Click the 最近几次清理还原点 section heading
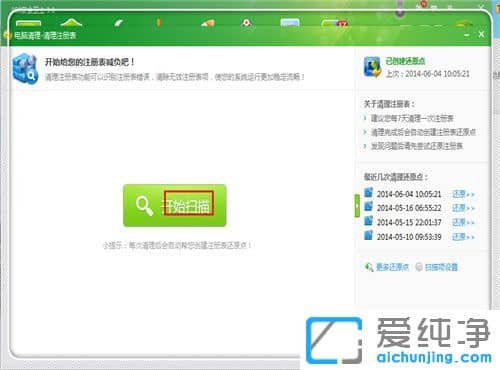The width and height of the screenshot is (500, 370). tap(396, 177)
